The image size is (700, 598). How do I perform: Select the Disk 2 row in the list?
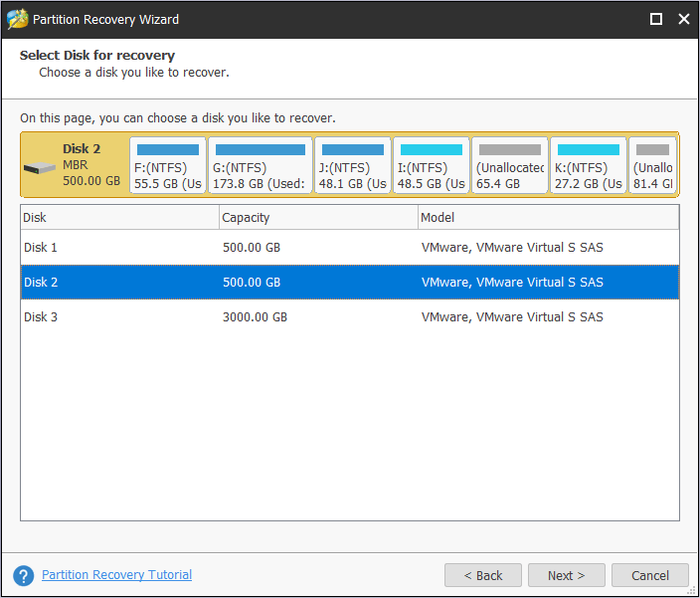click(x=350, y=283)
